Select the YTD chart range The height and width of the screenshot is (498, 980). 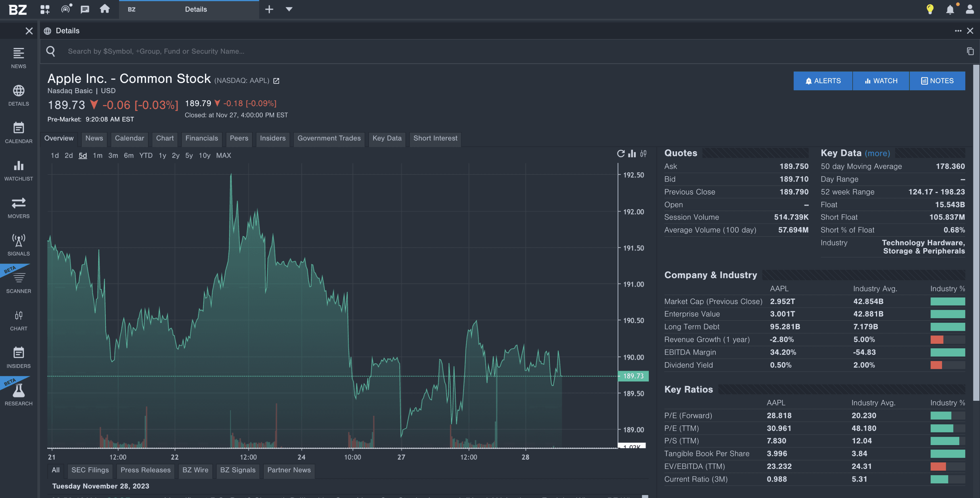tap(146, 155)
